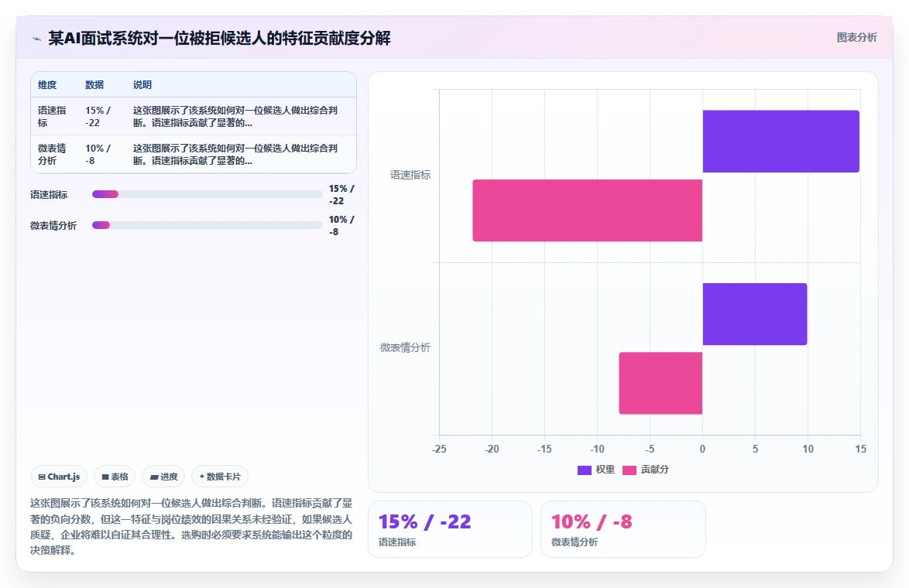The height and width of the screenshot is (588, 909).
Task: Select the 表格 tag chip
Action: 115,477
